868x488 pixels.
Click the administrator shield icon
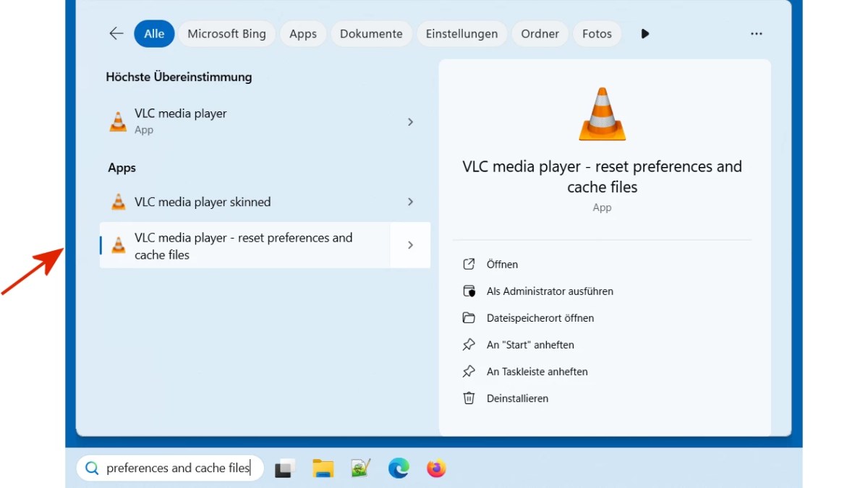469,291
